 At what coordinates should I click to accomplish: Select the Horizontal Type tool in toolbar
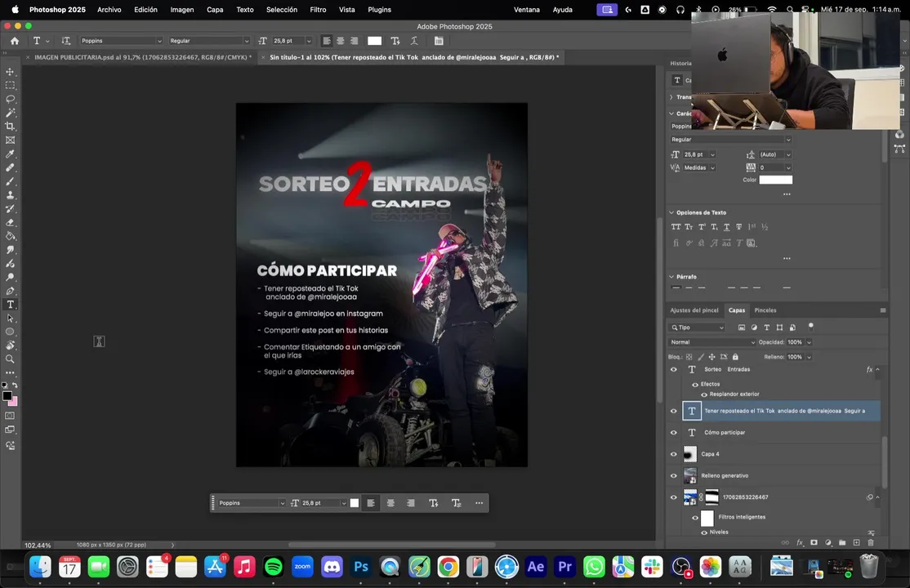point(10,305)
